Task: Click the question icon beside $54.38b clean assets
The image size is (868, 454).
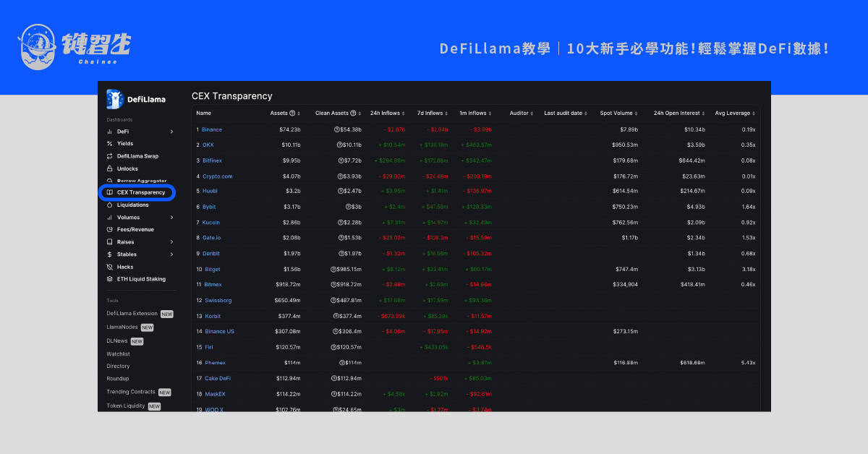Action: coord(337,129)
